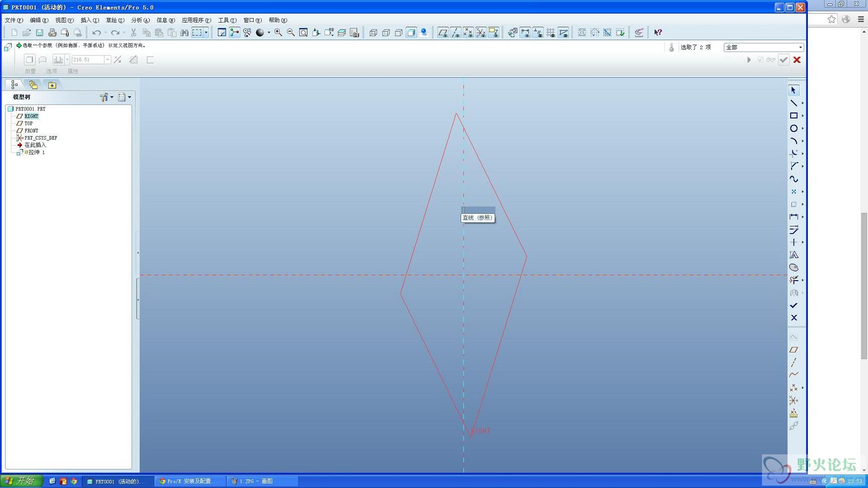868x488 pixels.
Task: Open the 编辑 (Edit) menu
Action: point(39,20)
